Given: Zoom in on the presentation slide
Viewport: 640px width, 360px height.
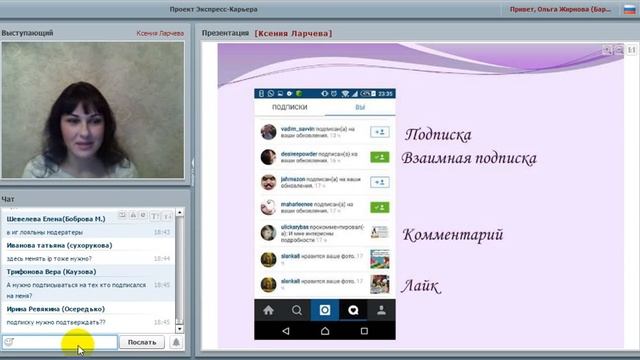Looking at the screenshot, I should click(x=607, y=50).
